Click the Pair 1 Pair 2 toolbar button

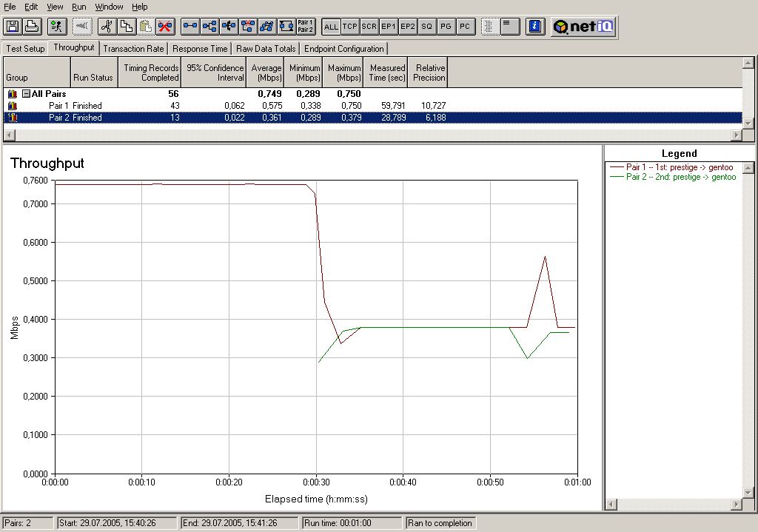pos(306,26)
